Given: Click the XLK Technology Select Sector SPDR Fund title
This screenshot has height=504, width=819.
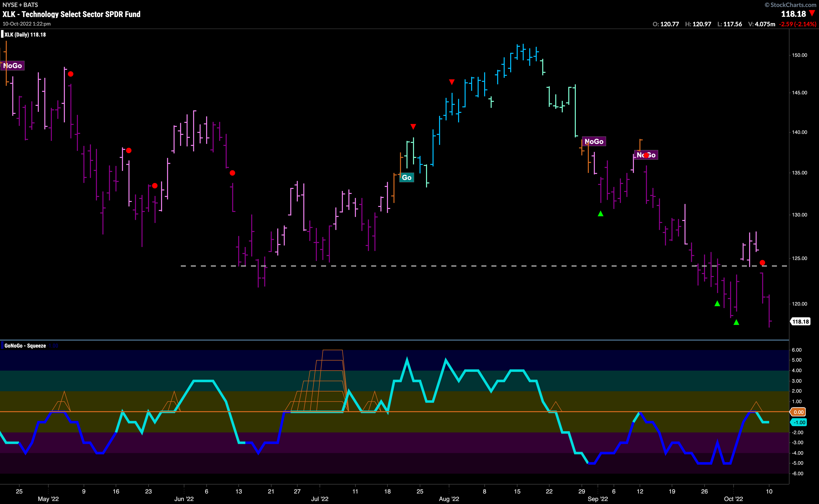Looking at the screenshot, I should (x=71, y=14).
